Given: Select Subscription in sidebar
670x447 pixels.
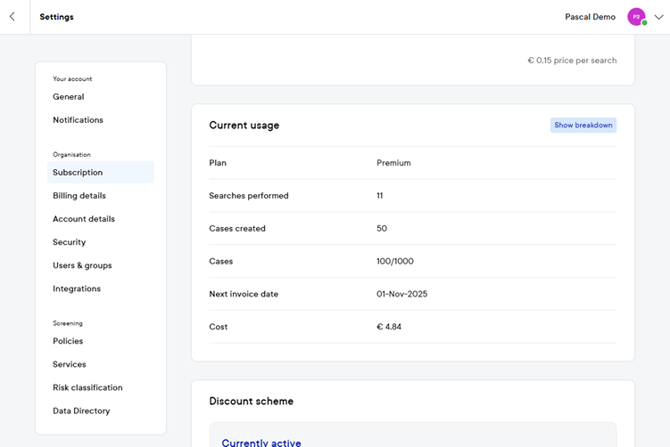Looking at the screenshot, I should tap(78, 173).
